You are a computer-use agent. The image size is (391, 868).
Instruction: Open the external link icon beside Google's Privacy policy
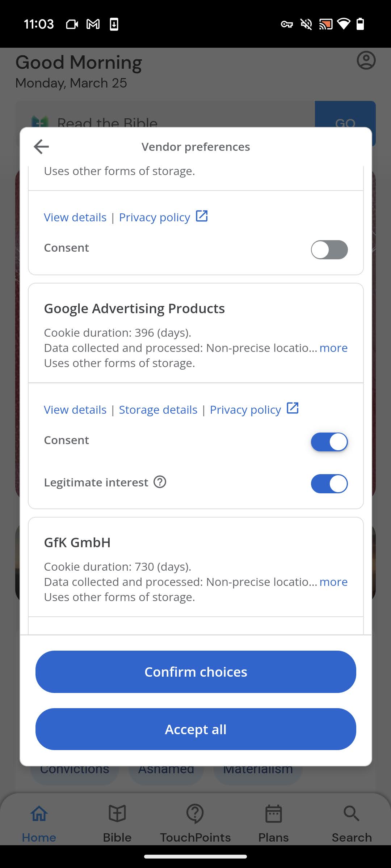[293, 408]
